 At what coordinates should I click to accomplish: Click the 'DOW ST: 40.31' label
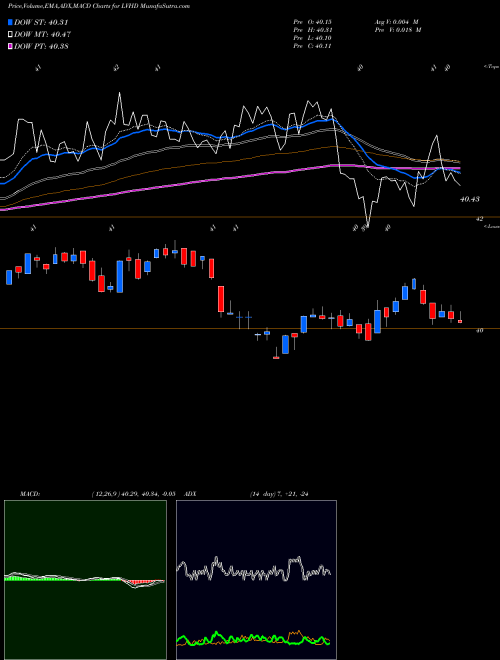click(x=41, y=22)
